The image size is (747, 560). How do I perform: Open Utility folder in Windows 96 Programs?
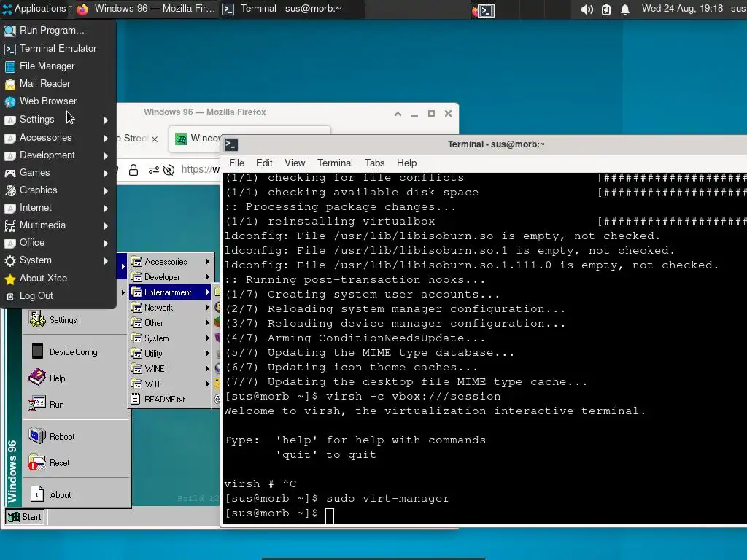click(x=171, y=354)
